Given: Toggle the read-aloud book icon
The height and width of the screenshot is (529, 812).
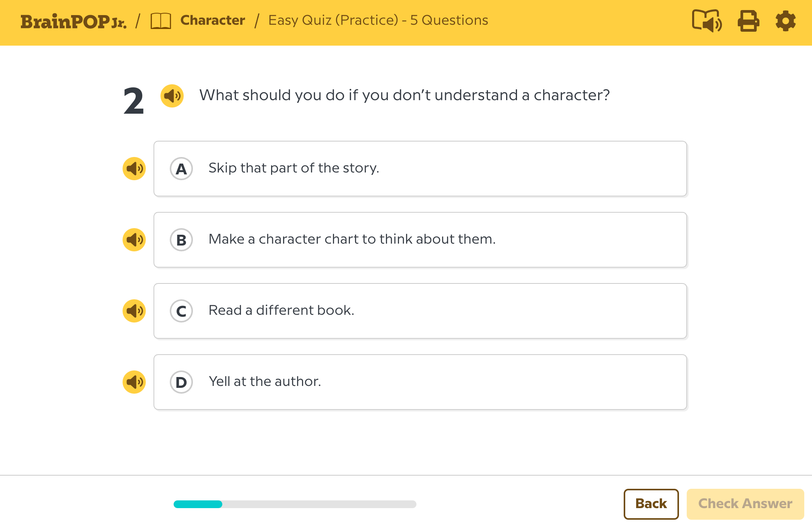Looking at the screenshot, I should click(706, 21).
